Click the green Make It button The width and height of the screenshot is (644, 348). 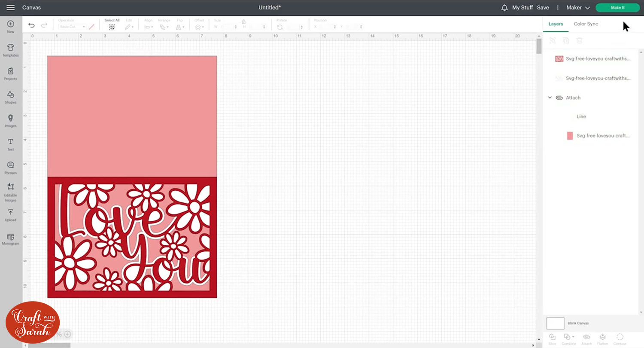point(617,8)
